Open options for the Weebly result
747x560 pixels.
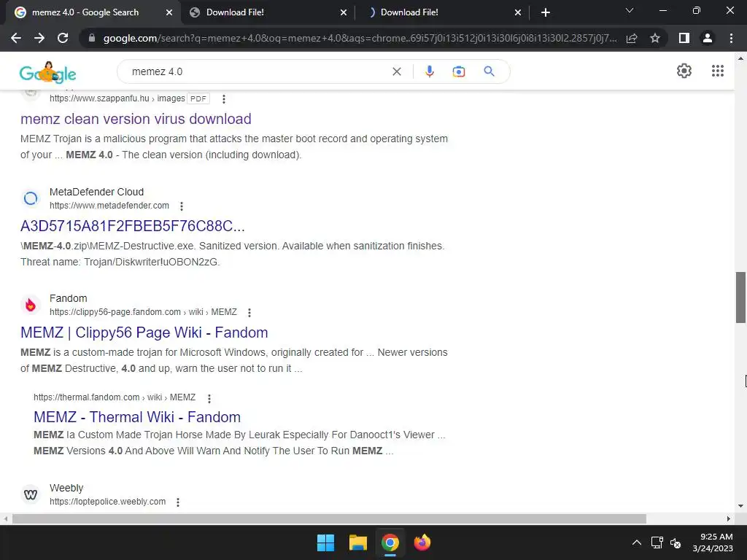(178, 502)
